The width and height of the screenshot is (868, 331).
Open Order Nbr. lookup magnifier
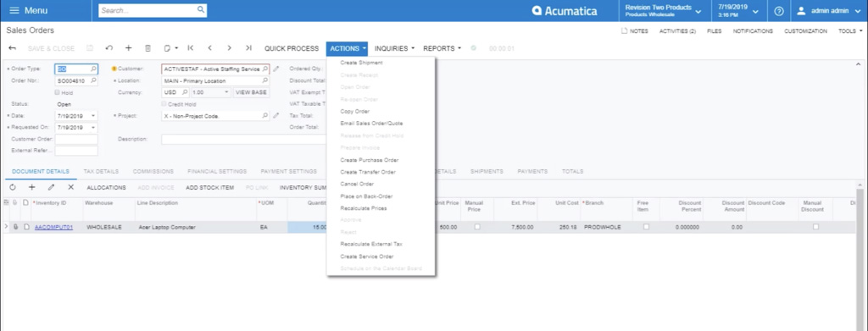[93, 80]
